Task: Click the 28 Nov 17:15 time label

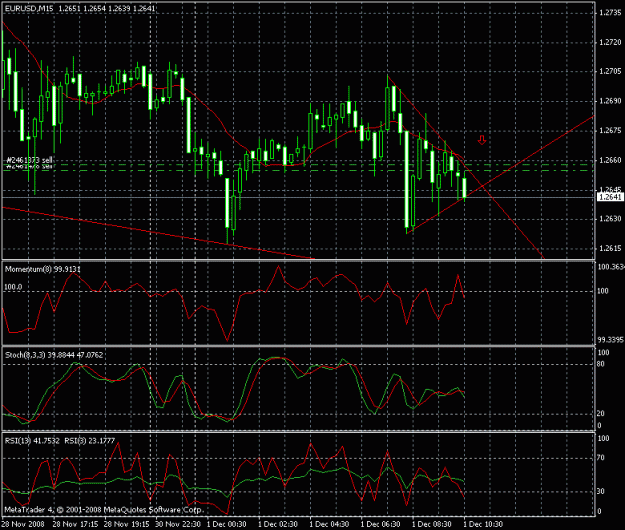Action: (75, 524)
